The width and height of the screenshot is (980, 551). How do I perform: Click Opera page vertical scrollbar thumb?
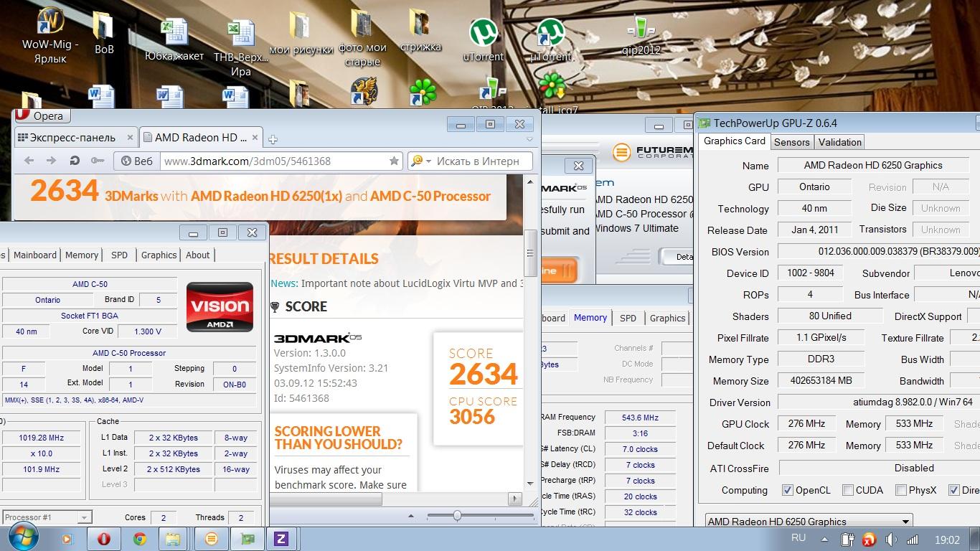[531, 253]
